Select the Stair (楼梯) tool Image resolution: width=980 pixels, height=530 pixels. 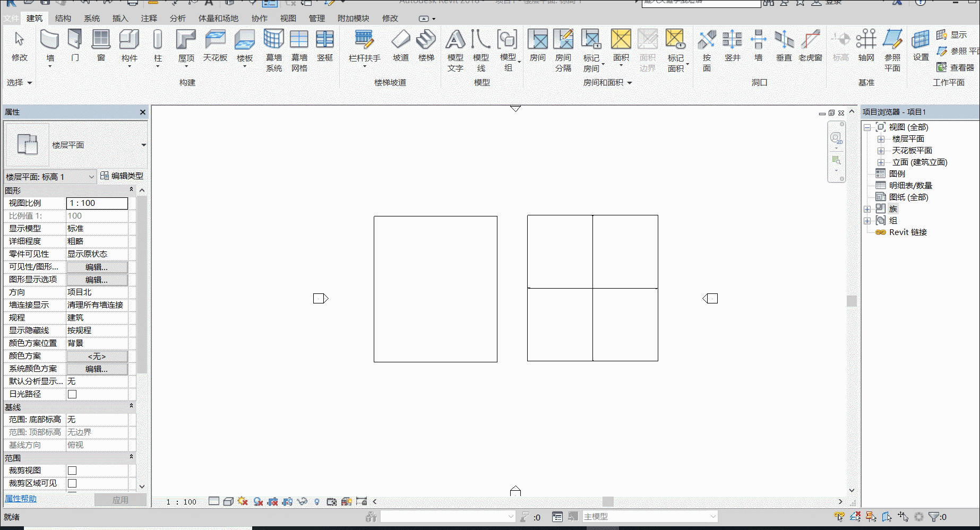tap(426, 47)
